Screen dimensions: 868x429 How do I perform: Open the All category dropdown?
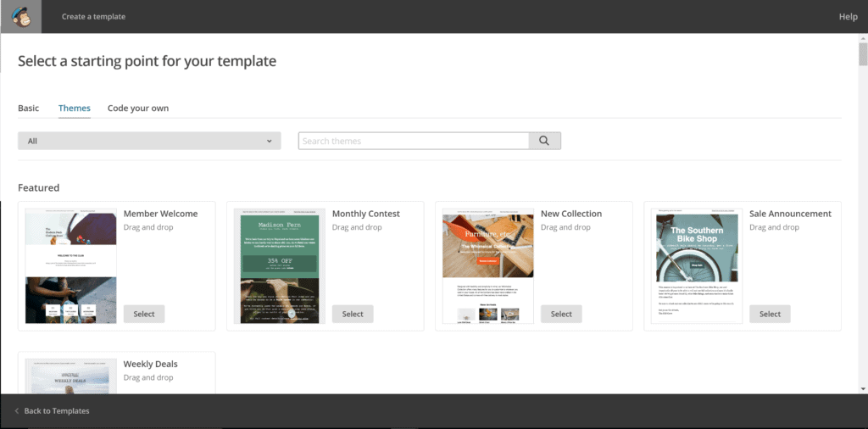pos(149,141)
